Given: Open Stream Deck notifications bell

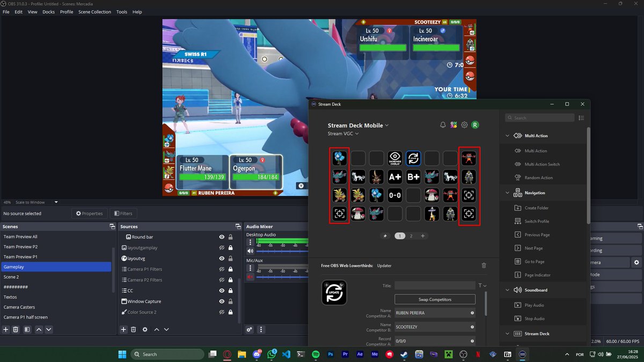Looking at the screenshot, I should [443, 125].
